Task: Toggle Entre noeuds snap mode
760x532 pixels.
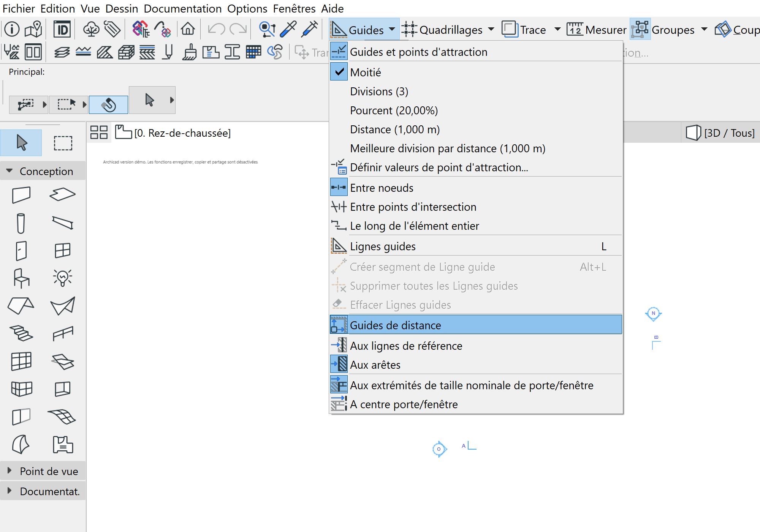Action: pos(381,188)
